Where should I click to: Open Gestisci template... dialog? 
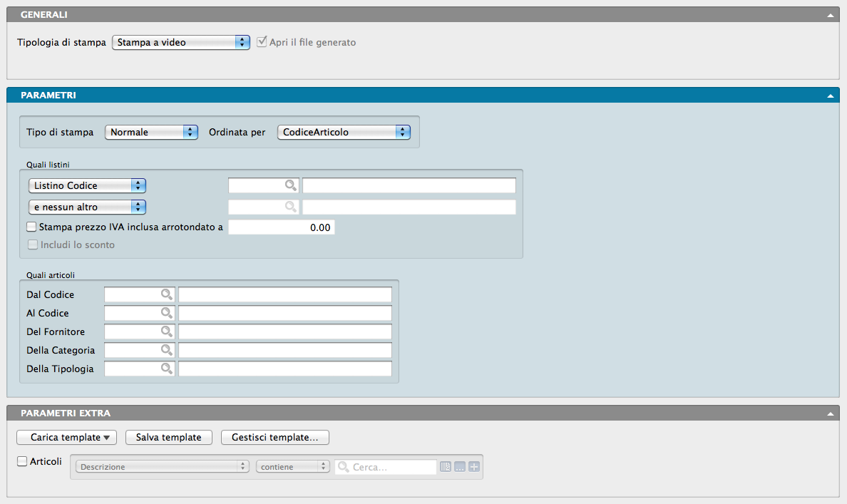point(275,437)
